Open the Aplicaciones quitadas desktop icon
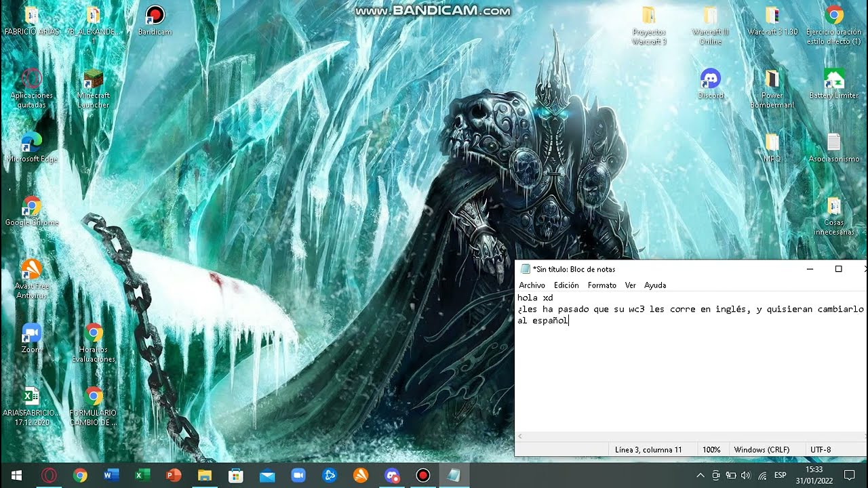The width and height of the screenshot is (868, 488). tap(31, 88)
